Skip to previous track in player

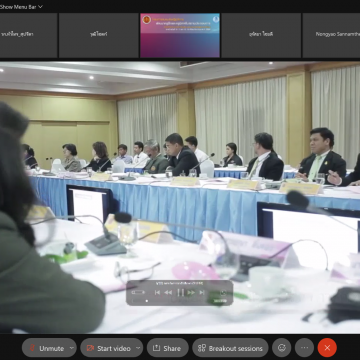(x=157, y=292)
